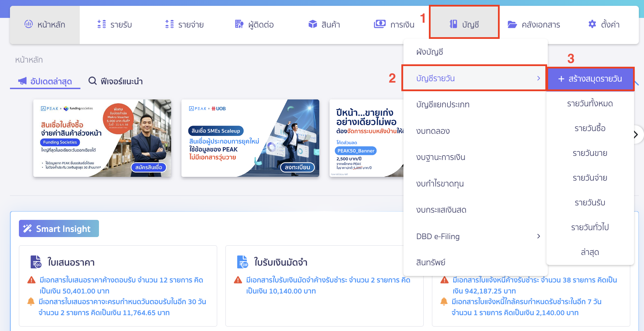Click the สร้างสมุดรายวัน button
This screenshot has width=644, height=331.
click(x=590, y=78)
